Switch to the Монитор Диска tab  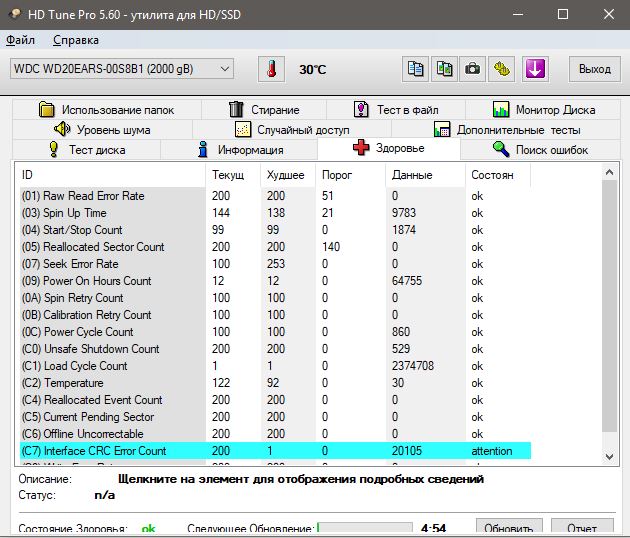click(543, 109)
